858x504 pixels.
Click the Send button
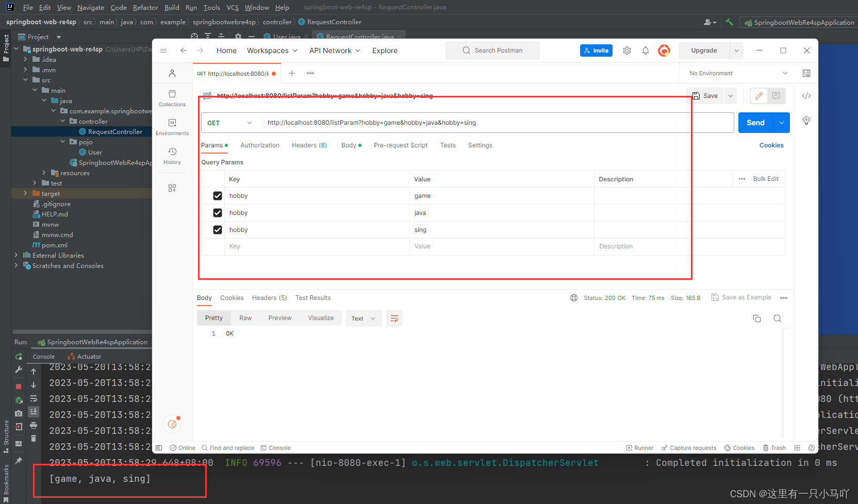click(756, 123)
